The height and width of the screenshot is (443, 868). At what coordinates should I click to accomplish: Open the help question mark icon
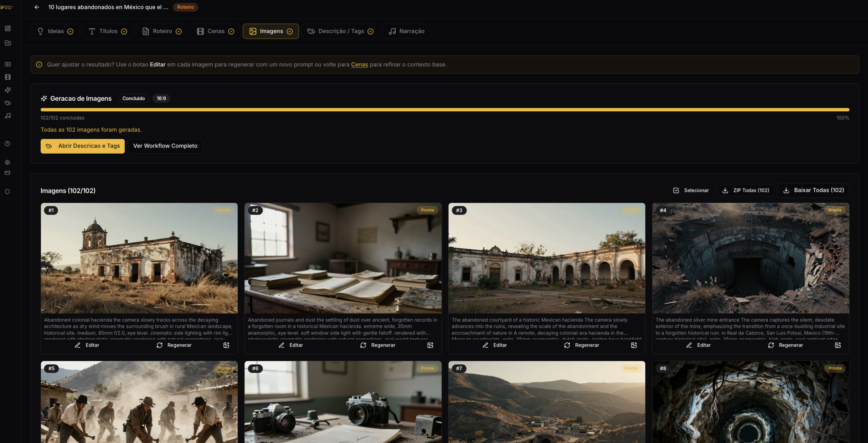(7, 144)
